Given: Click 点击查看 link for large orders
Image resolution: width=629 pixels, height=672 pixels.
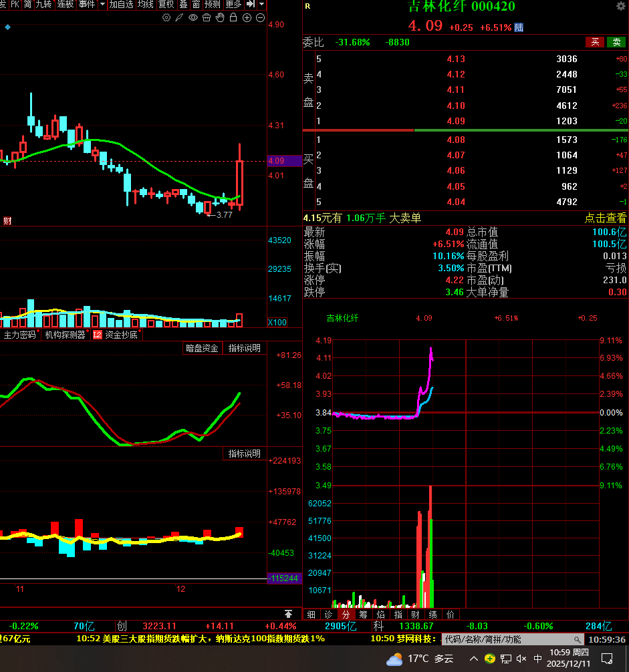Looking at the screenshot, I should 606,218.
